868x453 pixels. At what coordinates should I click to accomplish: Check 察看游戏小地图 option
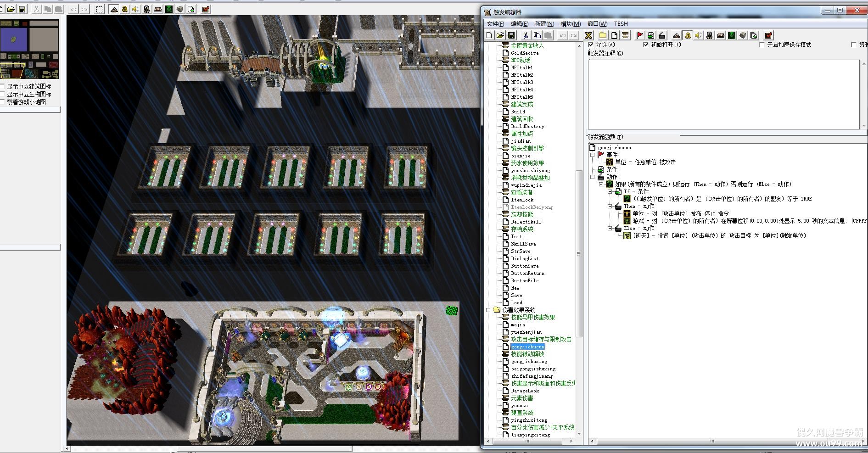tap(2, 102)
